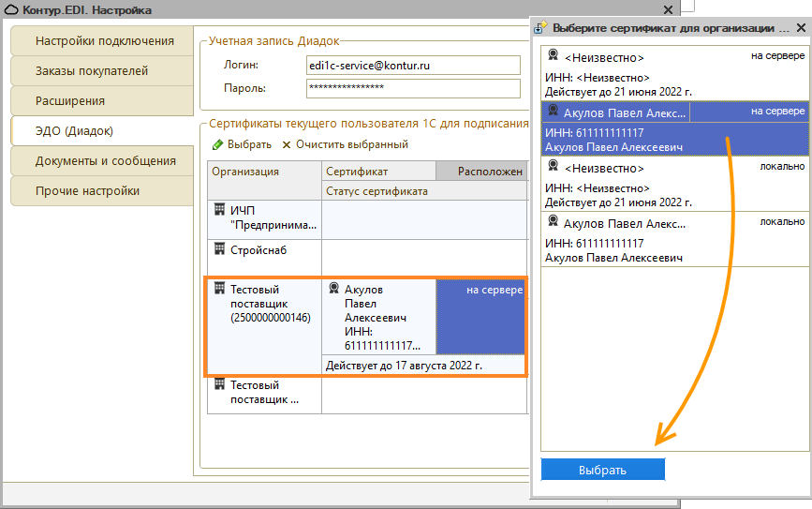
Task: Go to Документы и сообщения tab
Action: [x=105, y=161]
